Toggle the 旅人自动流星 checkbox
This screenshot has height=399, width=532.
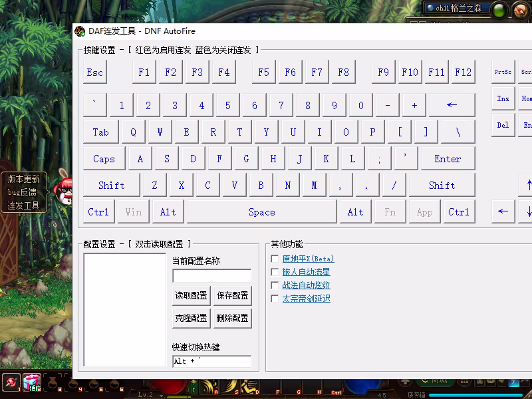tap(275, 272)
